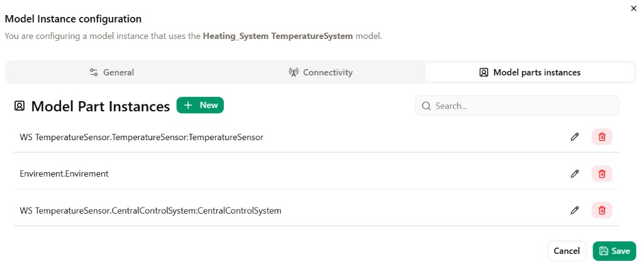The width and height of the screenshot is (644, 269).
Task: Focus the Search input field
Action: click(x=517, y=106)
